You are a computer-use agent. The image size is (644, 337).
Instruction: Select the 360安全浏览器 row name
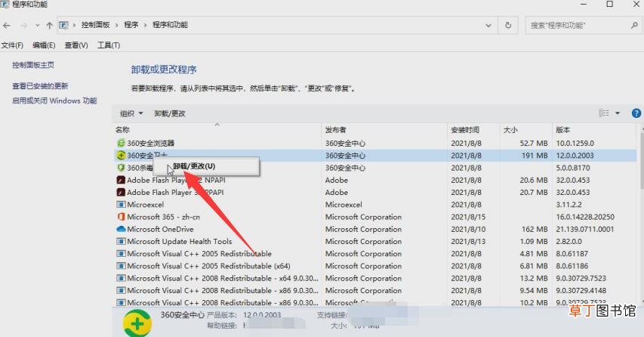pos(151,143)
